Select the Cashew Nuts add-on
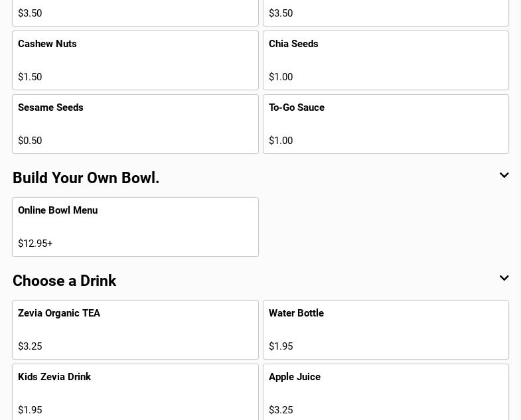This screenshot has width=521, height=420. coord(135,60)
